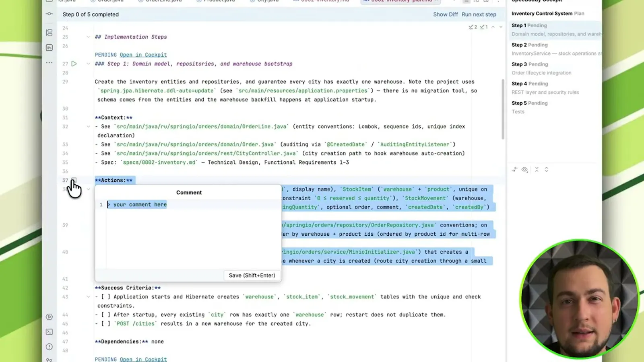Screen dimensions: 644x362
Task: Click the 2 warnings inspection indicator
Action: (473, 27)
